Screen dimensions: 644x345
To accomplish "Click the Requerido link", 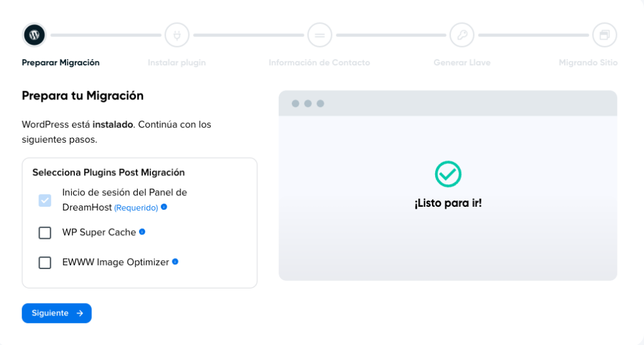I will [x=136, y=207].
